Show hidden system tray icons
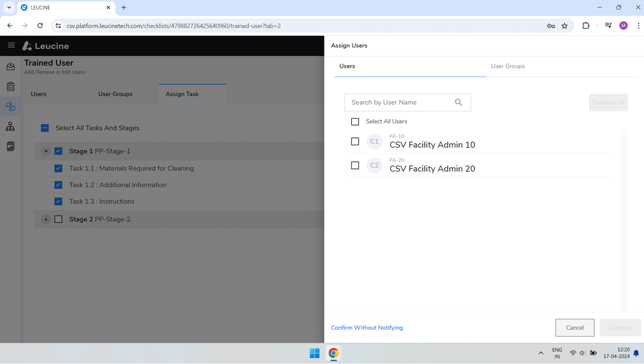The width and height of the screenshot is (644, 364). click(541, 353)
